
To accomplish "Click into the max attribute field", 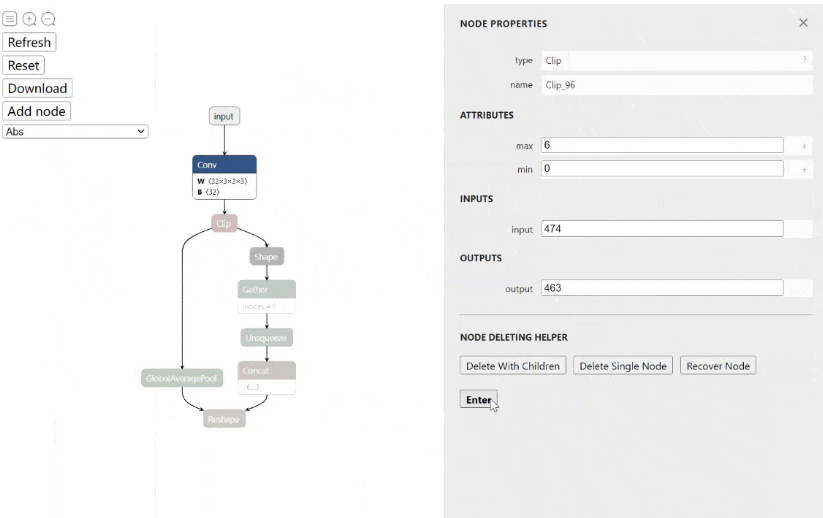I will (662, 145).
